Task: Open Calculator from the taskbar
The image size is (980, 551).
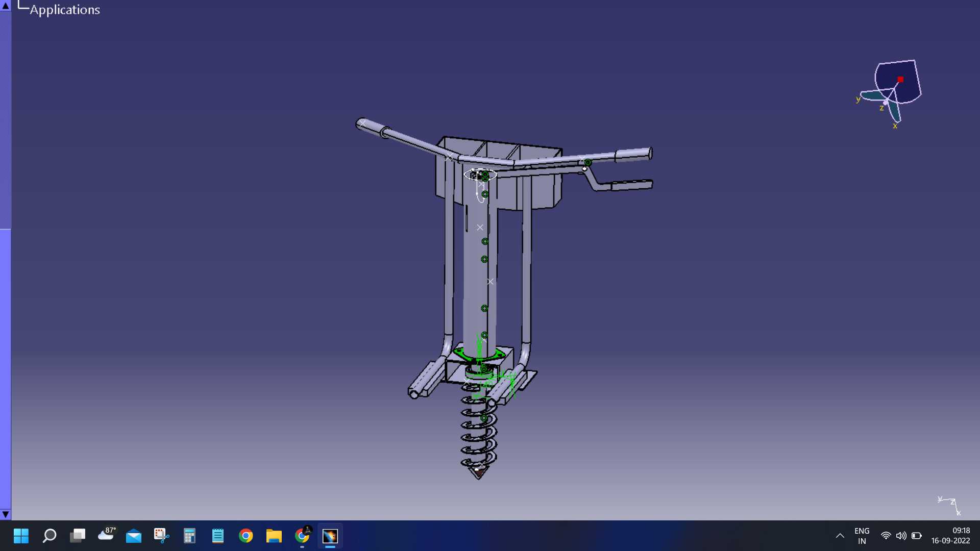Action: tap(190, 536)
